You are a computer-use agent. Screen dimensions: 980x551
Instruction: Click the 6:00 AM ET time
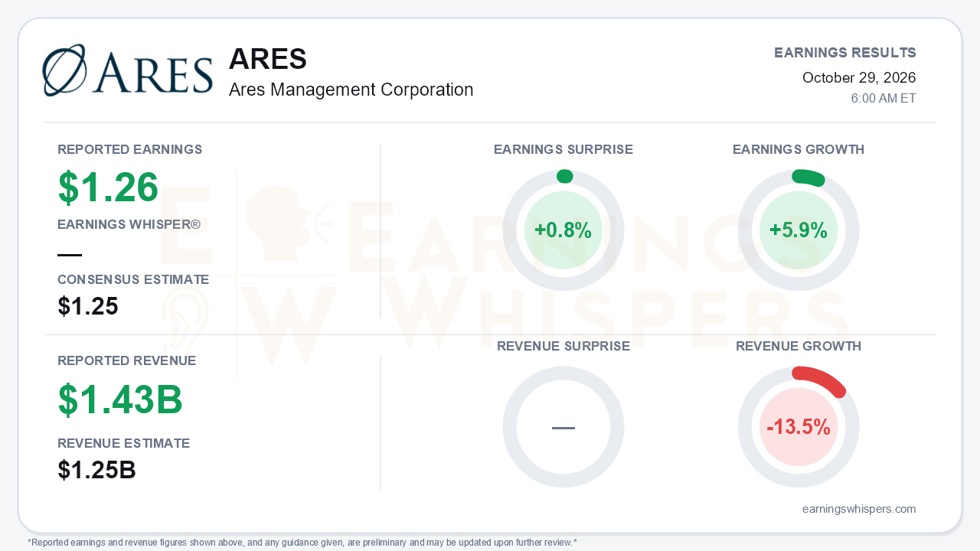pos(884,99)
